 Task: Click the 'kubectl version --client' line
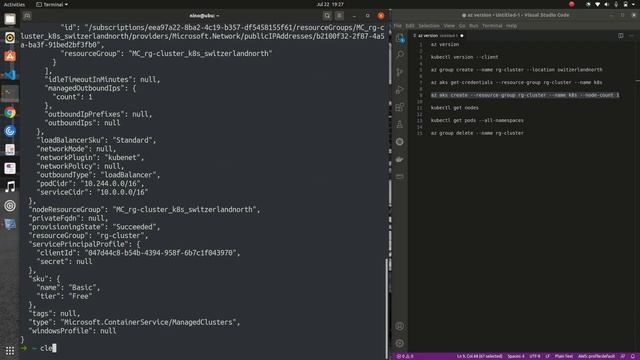coord(464,57)
